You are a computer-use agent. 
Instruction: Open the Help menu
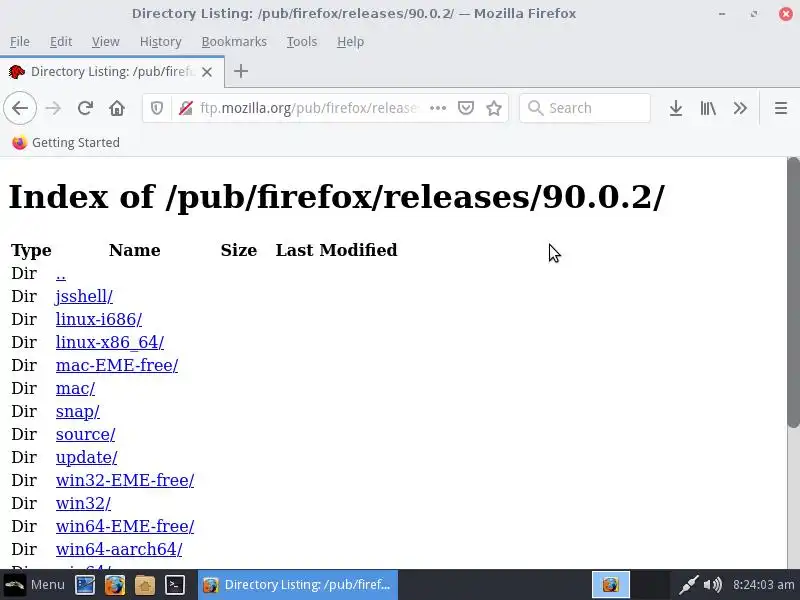351,41
